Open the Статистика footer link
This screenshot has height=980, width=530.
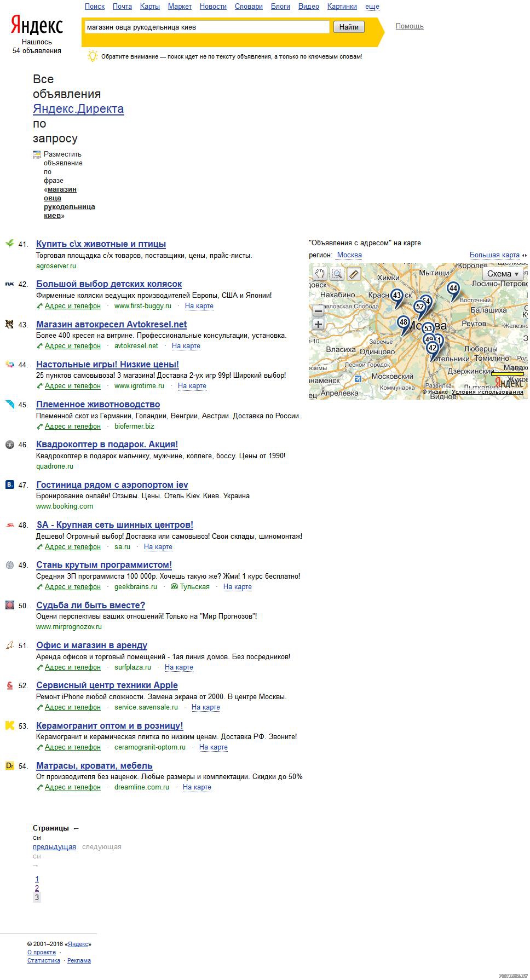coord(44,960)
